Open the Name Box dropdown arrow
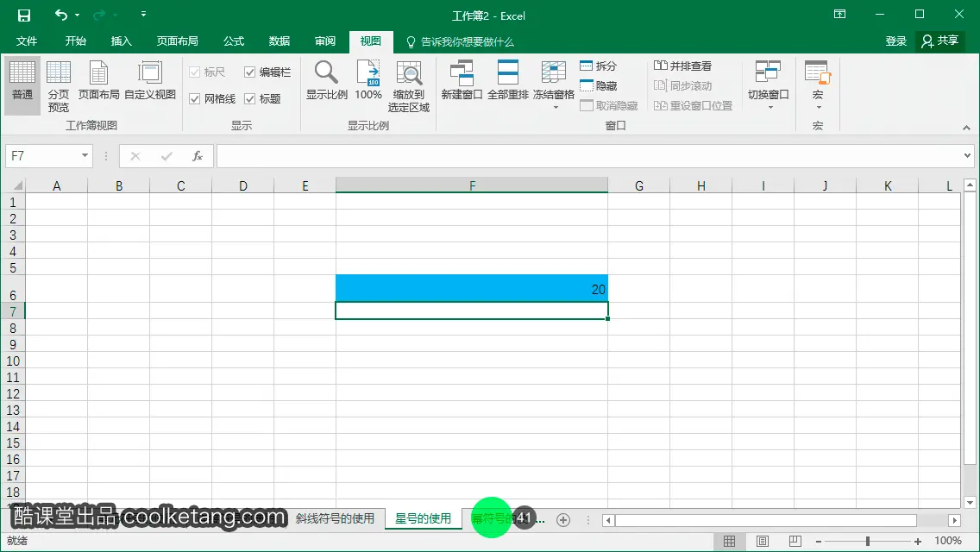Image resolution: width=980 pixels, height=552 pixels. 85,155
